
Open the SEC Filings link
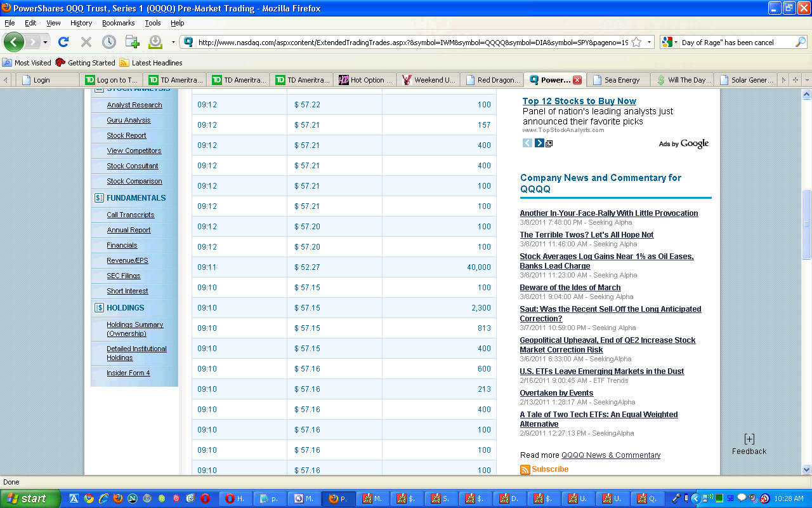124,276
